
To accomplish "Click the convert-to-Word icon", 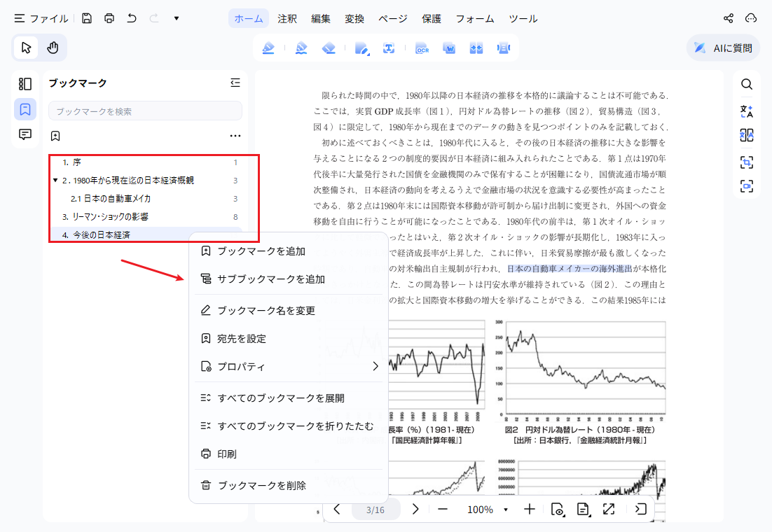I will tap(449, 48).
